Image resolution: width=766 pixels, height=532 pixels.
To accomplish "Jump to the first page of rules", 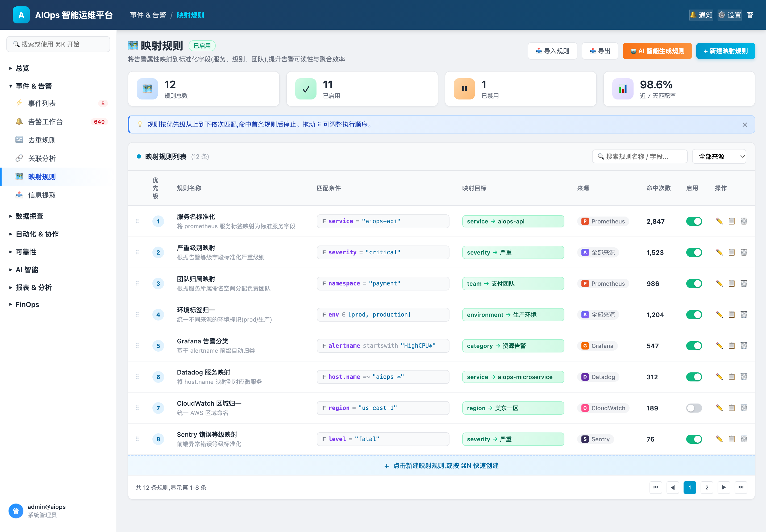I will pyautogui.click(x=656, y=487).
